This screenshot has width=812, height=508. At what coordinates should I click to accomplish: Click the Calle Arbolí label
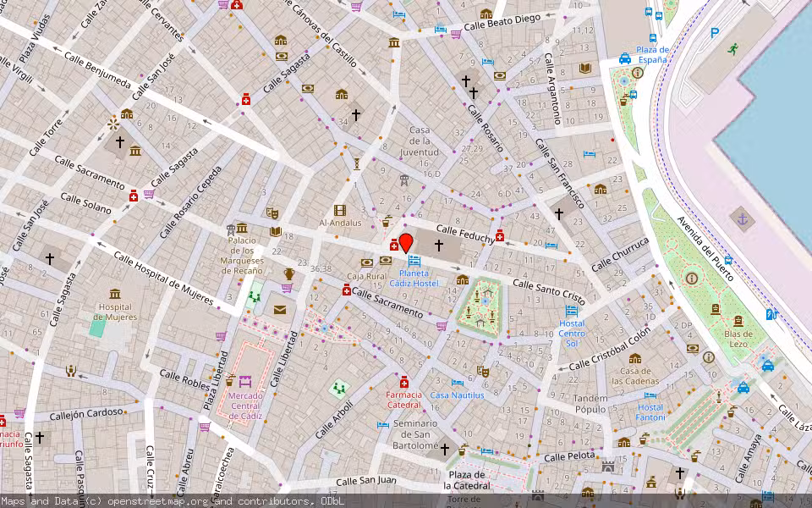334,419
